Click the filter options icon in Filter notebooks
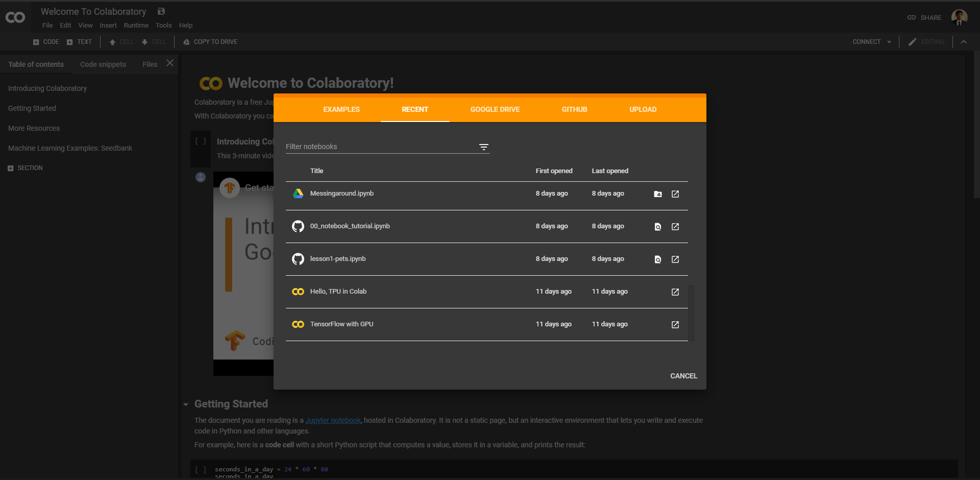The image size is (980, 480). (484, 147)
